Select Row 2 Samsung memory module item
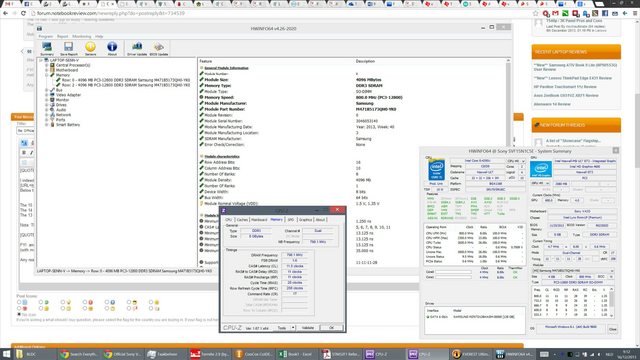The height and width of the screenshot is (360, 640). (126, 85)
